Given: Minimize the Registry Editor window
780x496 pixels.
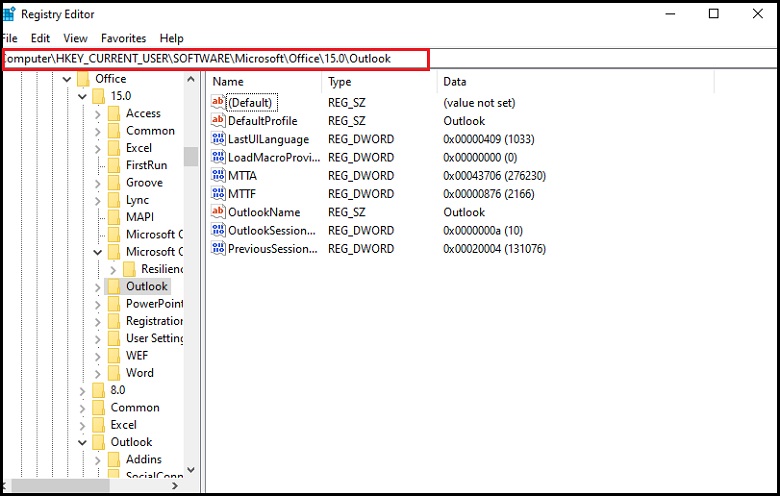Looking at the screenshot, I should pos(670,14).
